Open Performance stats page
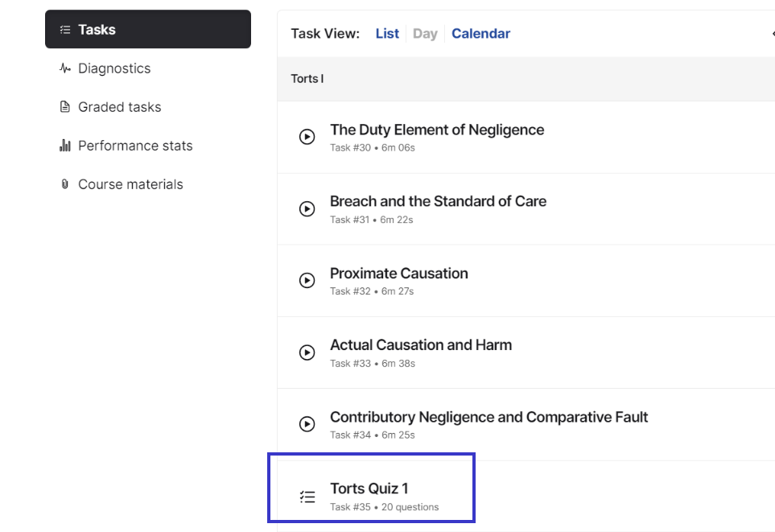The image size is (775, 532). (x=135, y=146)
